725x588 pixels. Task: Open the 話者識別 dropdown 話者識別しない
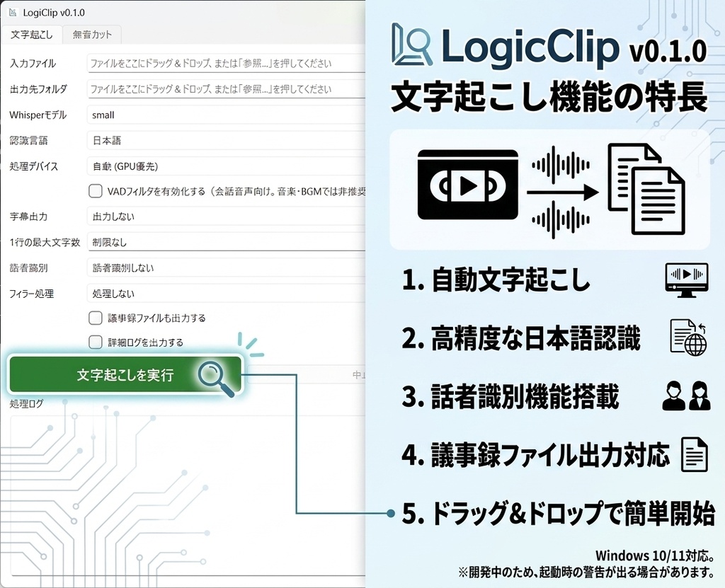(226, 267)
